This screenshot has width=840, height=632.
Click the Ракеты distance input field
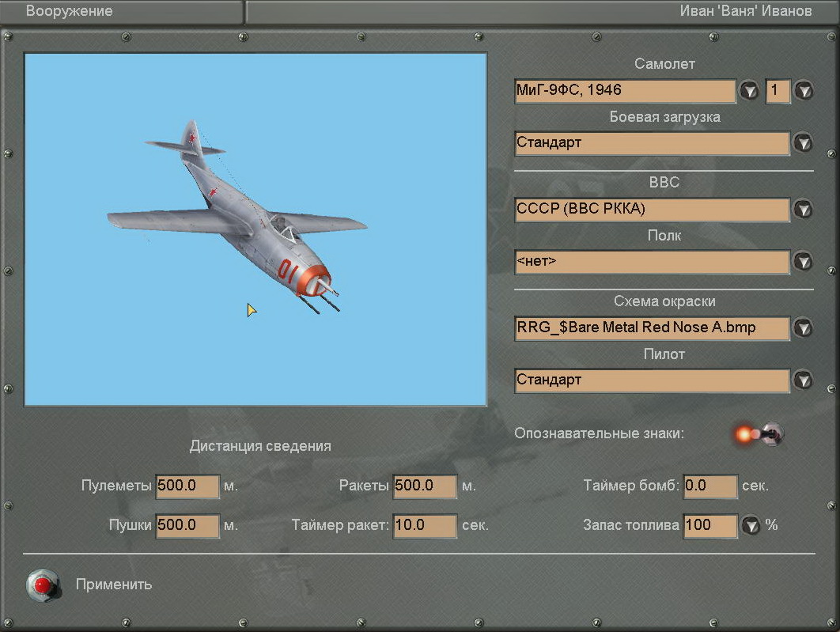pos(425,486)
